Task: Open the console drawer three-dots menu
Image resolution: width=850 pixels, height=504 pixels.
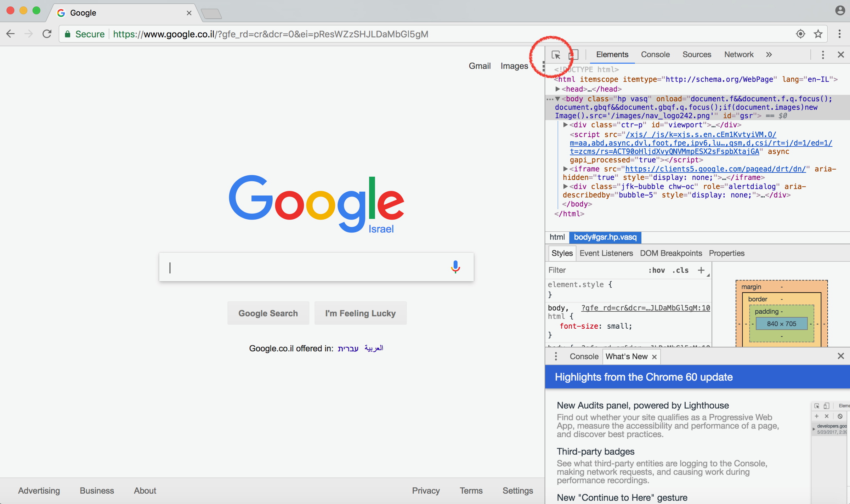Action: 556,356
